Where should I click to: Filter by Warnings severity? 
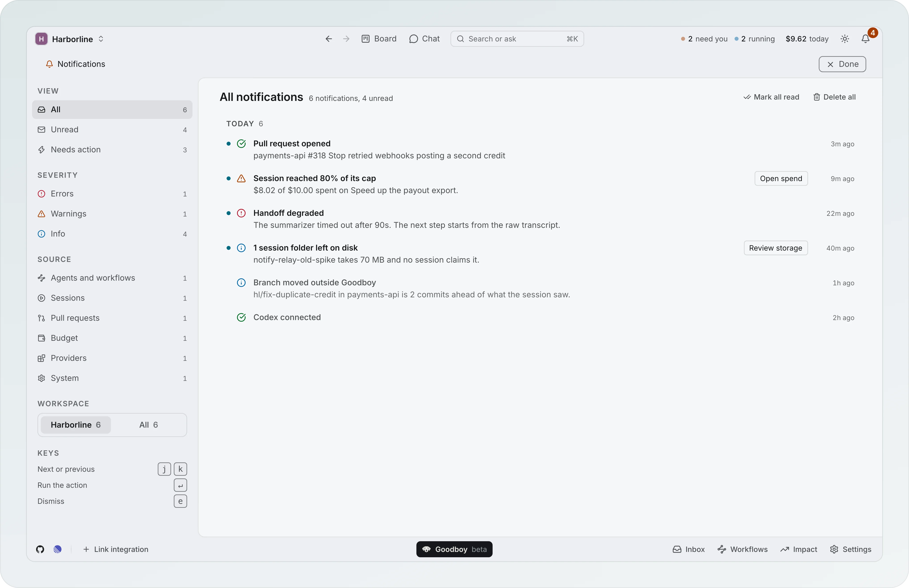pyautogui.click(x=112, y=214)
